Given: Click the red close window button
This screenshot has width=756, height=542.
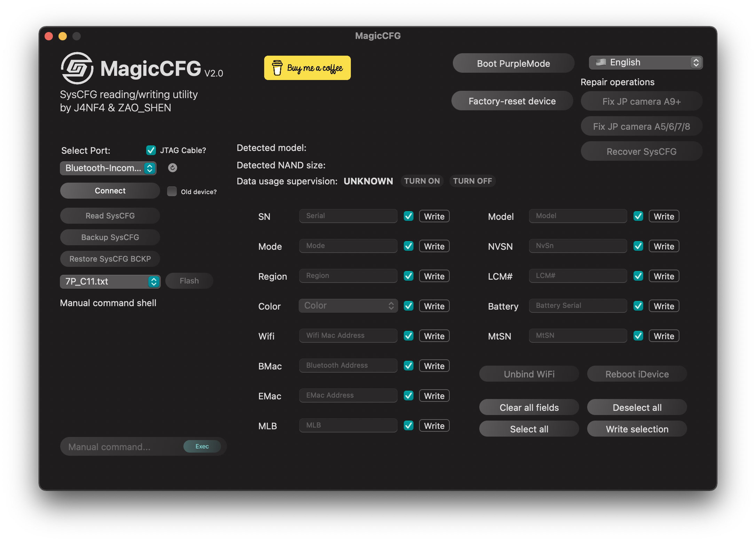Looking at the screenshot, I should 49,36.
